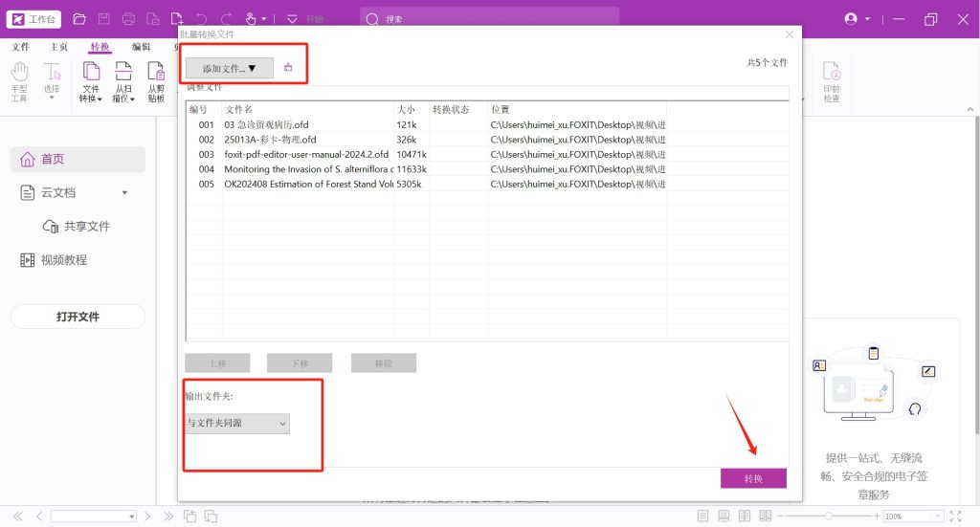
Task: Select the 手型工具 hand tool
Action: tap(20, 81)
